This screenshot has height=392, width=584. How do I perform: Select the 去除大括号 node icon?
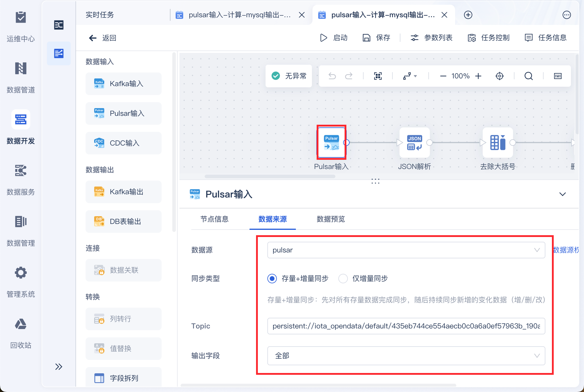coord(498,143)
